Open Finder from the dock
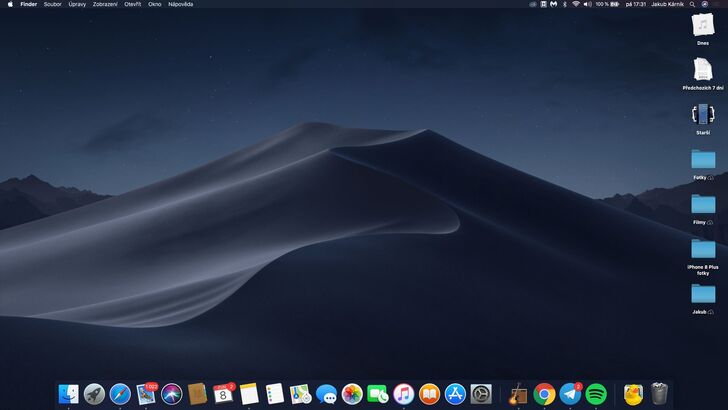The height and width of the screenshot is (410, 728). 68,394
